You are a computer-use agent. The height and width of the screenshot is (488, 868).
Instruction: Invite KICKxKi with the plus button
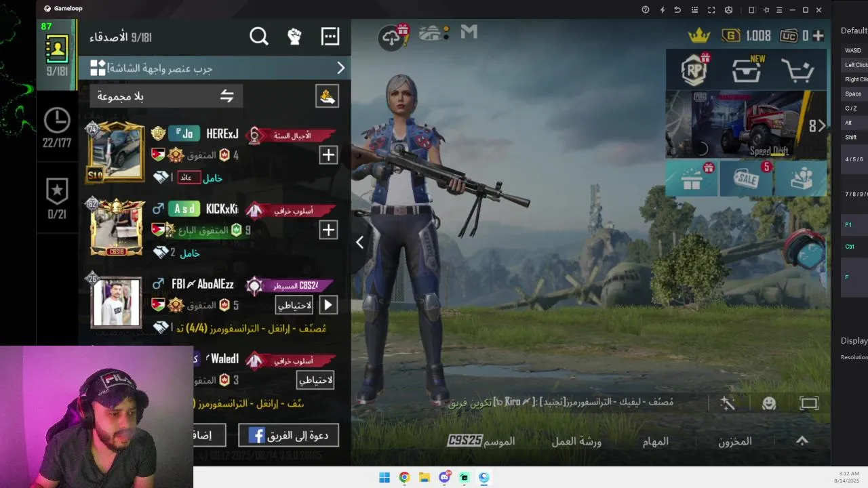click(328, 230)
